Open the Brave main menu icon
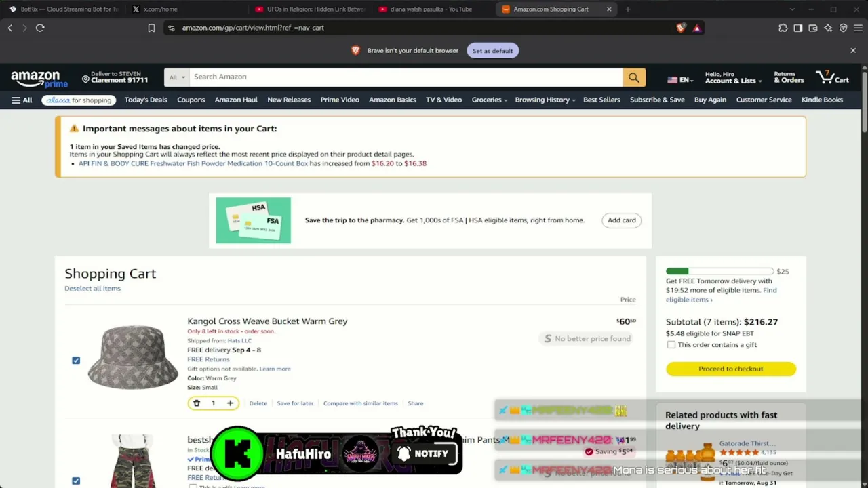The width and height of the screenshot is (868, 488). pyautogui.click(x=858, y=28)
